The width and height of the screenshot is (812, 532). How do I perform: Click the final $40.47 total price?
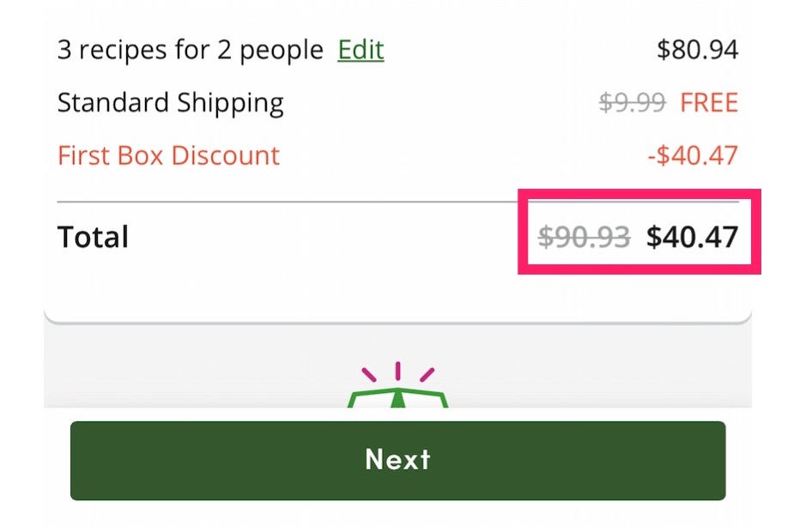click(x=692, y=236)
